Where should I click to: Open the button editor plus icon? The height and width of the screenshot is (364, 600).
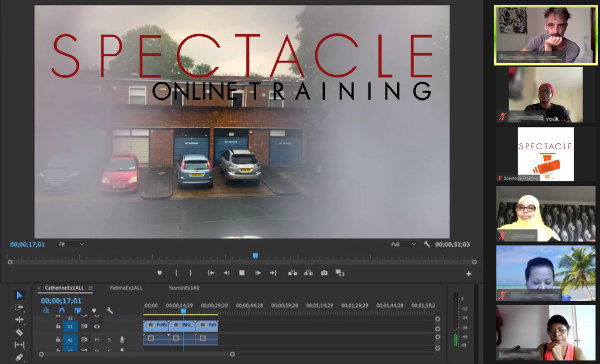click(x=469, y=274)
